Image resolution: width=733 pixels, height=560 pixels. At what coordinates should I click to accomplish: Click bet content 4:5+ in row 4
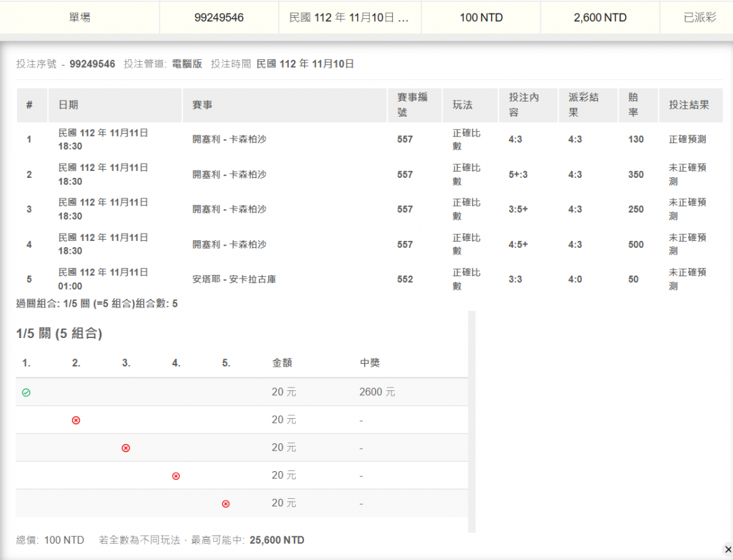[518, 244]
